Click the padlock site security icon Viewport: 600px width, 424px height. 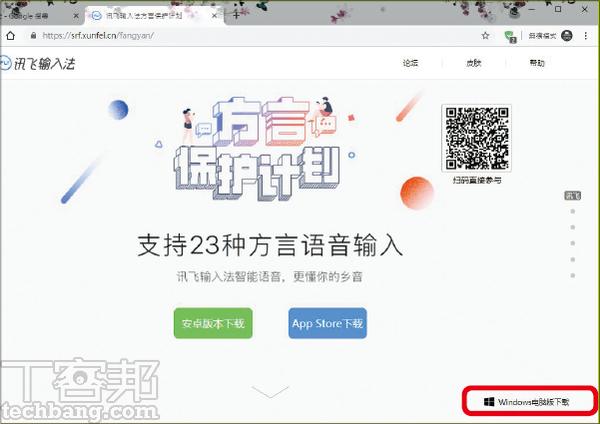pyautogui.click(x=33, y=36)
